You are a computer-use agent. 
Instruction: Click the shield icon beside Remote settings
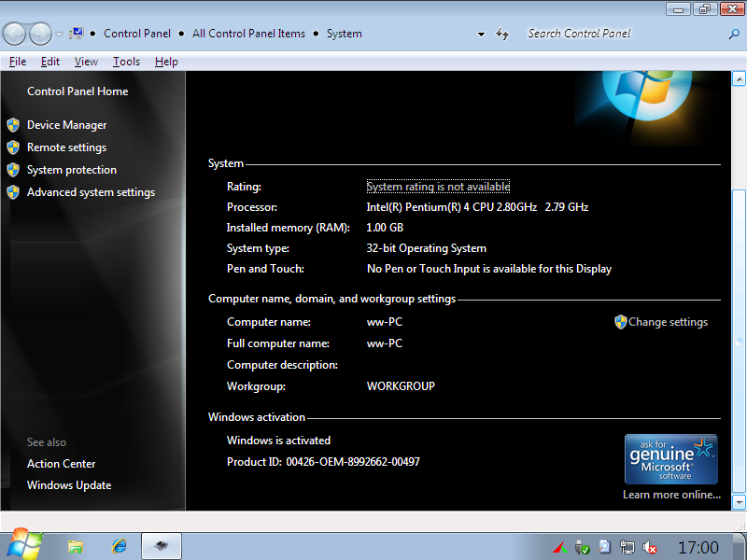click(13, 147)
